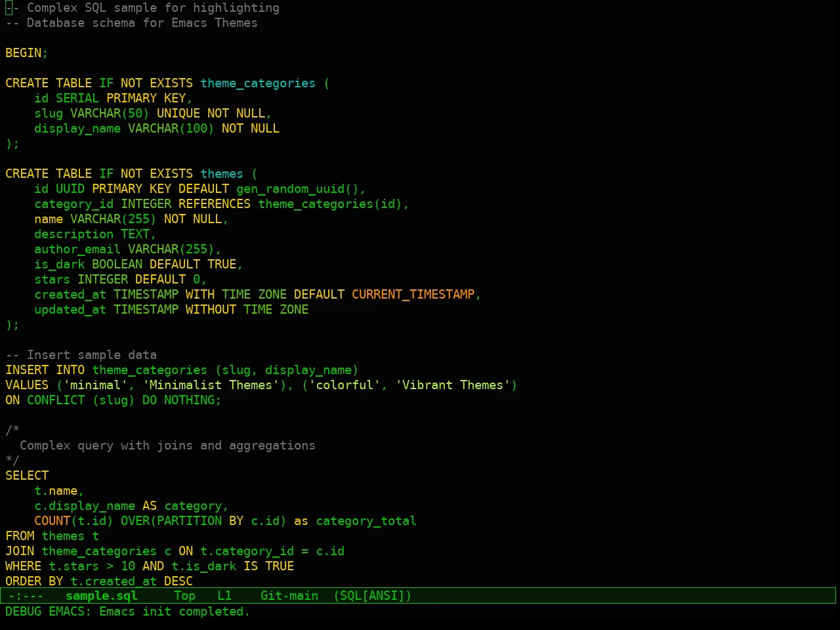The width and height of the screenshot is (840, 630).
Task: Click 'minimal' string literal
Action: [x=95, y=385]
